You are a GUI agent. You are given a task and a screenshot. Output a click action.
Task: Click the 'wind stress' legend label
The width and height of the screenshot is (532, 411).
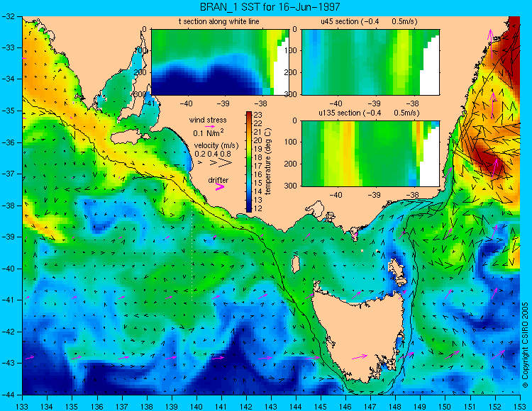click(208, 120)
